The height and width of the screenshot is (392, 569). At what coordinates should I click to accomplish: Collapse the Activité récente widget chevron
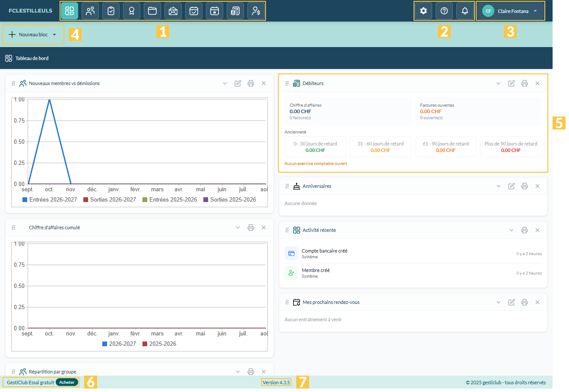512,230
